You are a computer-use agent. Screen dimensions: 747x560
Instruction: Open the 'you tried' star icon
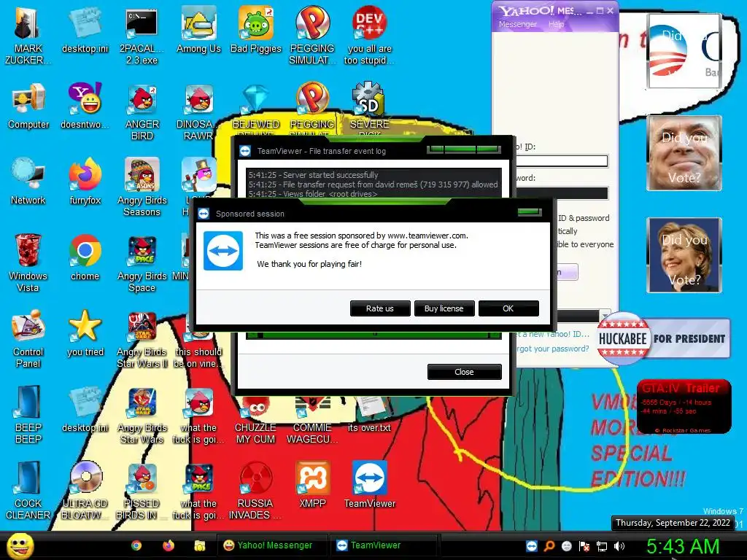(85, 333)
